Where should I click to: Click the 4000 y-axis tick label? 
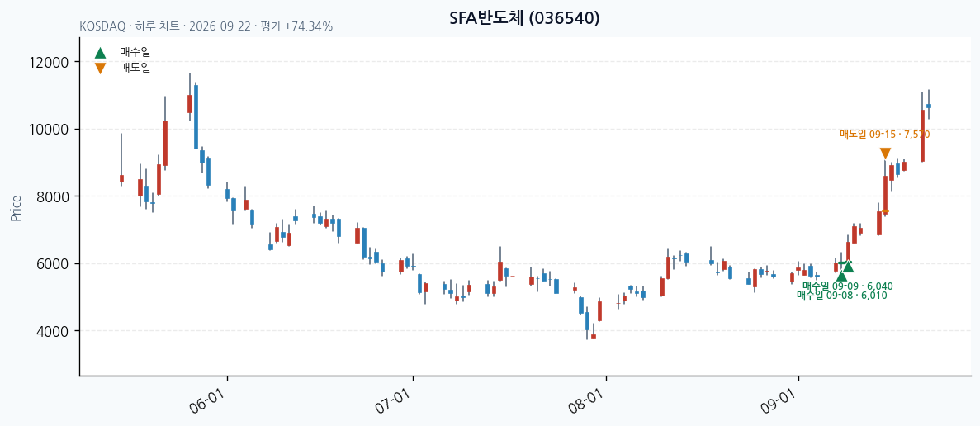pos(53,331)
